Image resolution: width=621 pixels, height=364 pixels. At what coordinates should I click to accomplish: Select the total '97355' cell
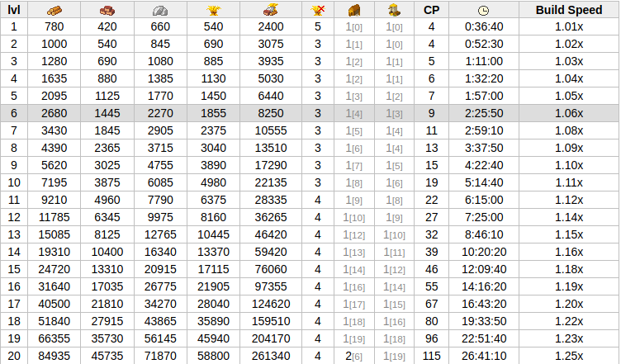click(271, 287)
